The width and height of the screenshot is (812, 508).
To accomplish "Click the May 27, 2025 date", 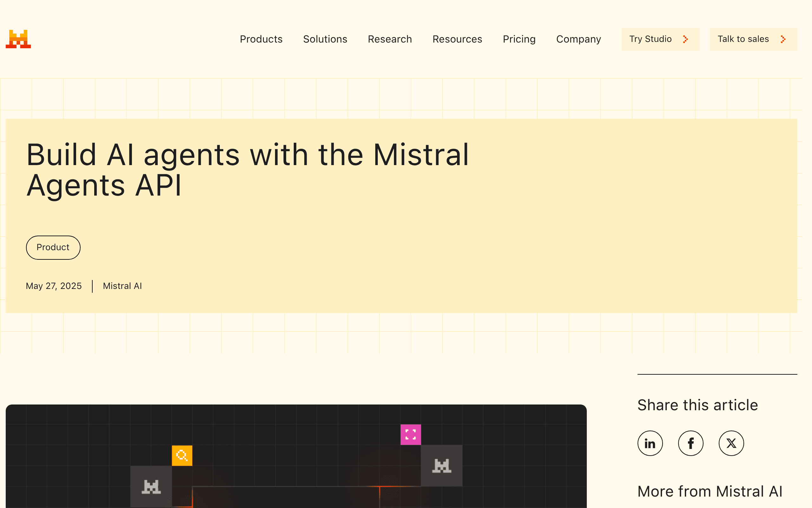I will coord(54,286).
